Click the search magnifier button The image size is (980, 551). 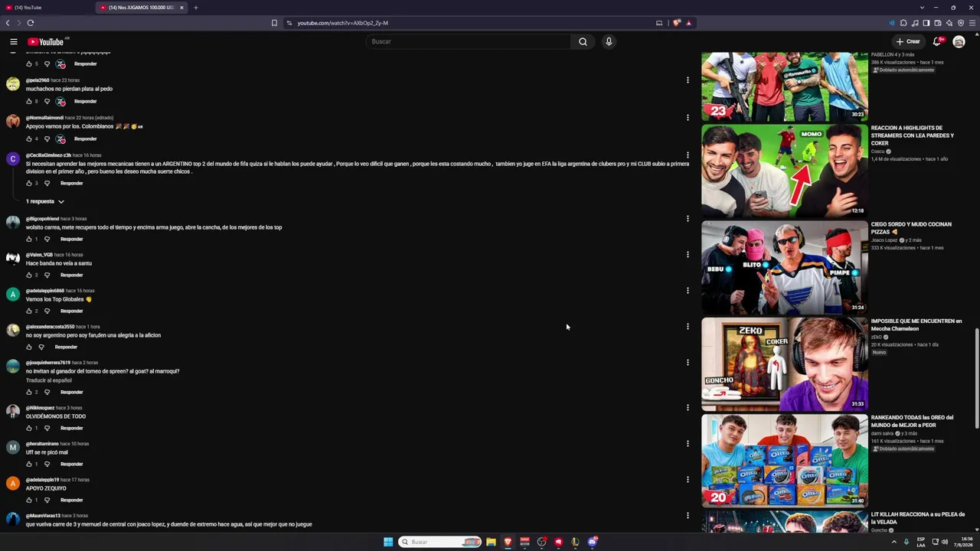tap(583, 41)
